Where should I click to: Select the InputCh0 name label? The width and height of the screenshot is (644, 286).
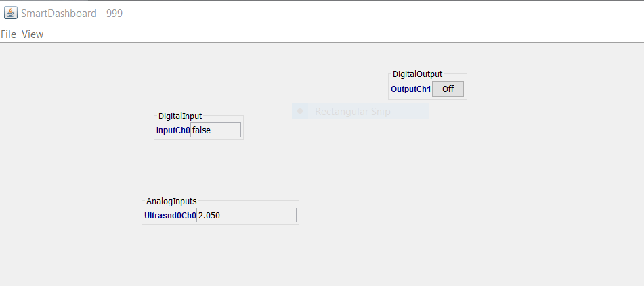point(173,130)
